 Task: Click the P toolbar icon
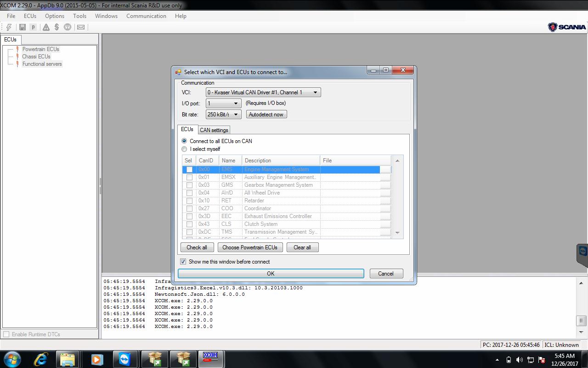pyautogui.click(x=33, y=27)
